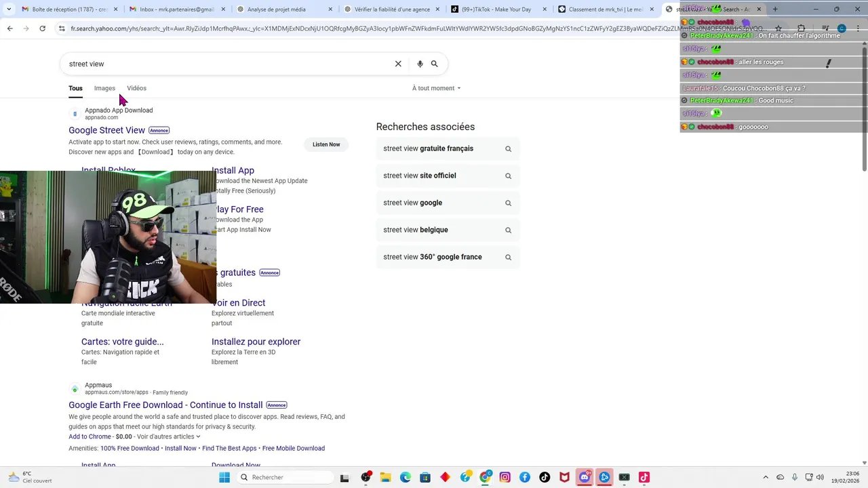Open Find The Best Apps link
This screenshot has height=488, width=868.
click(x=229, y=448)
